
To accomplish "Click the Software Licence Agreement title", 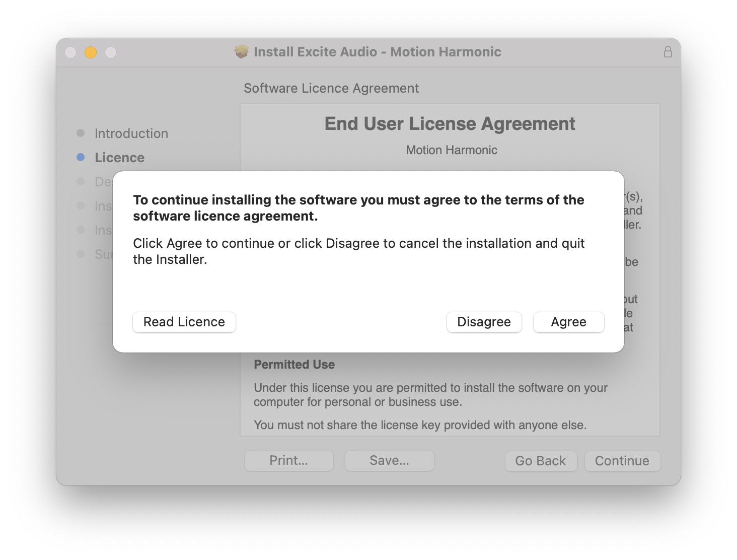I will [x=331, y=88].
